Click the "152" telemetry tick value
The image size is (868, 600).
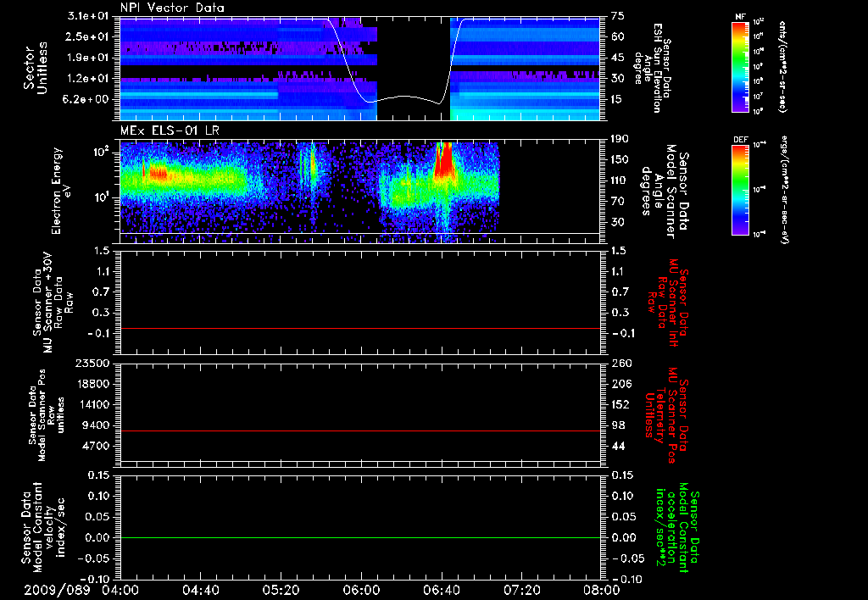pyautogui.click(x=620, y=404)
